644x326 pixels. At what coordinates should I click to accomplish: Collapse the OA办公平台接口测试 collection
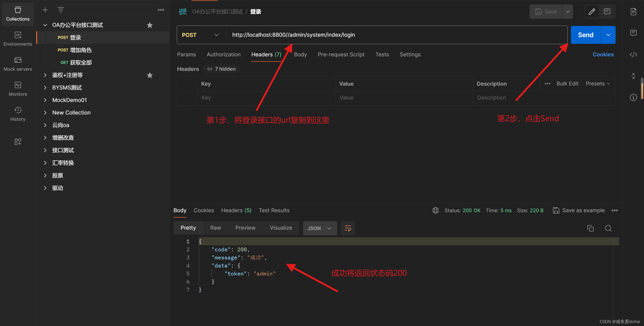point(45,25)
